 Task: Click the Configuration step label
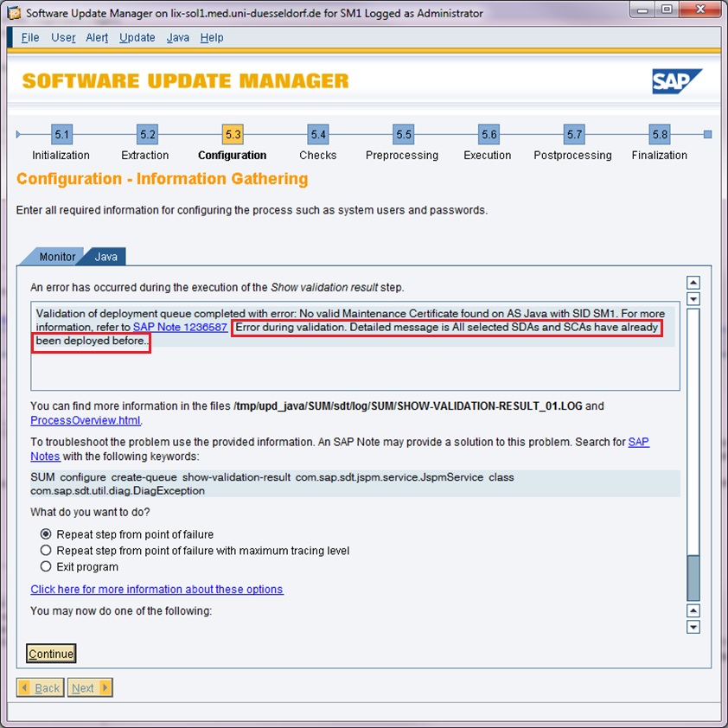[x=232, y=155]
